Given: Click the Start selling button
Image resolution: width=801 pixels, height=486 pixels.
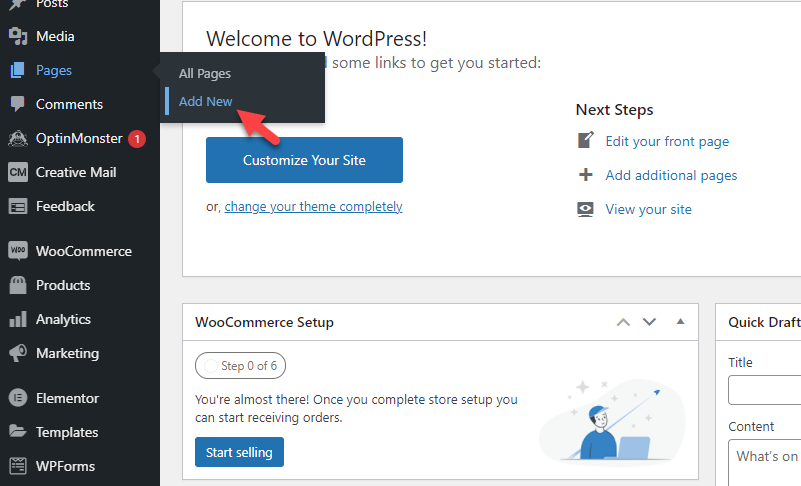Looking at the screenshot, I should click(x=239, y=452).
